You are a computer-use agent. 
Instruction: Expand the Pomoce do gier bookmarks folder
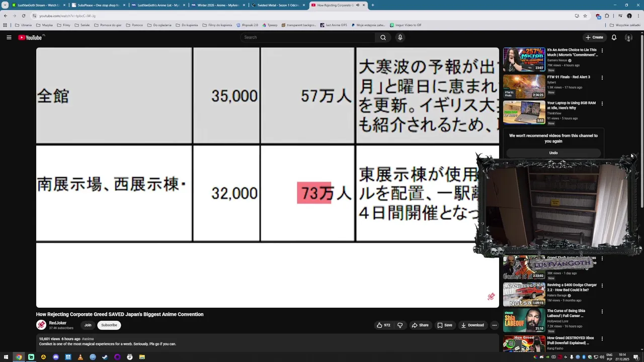click(x=108, y=25)
